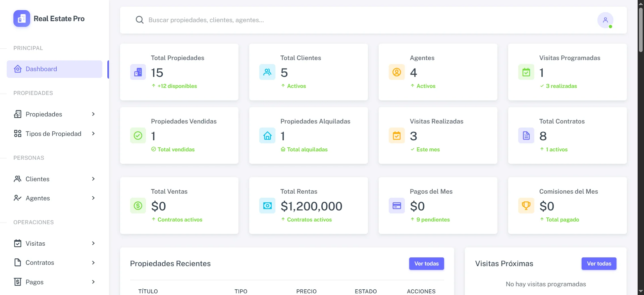The height and width of the screenshot is (295, 644).
Task: Click the Total Rentas money icon
Action: coord(267,205)
